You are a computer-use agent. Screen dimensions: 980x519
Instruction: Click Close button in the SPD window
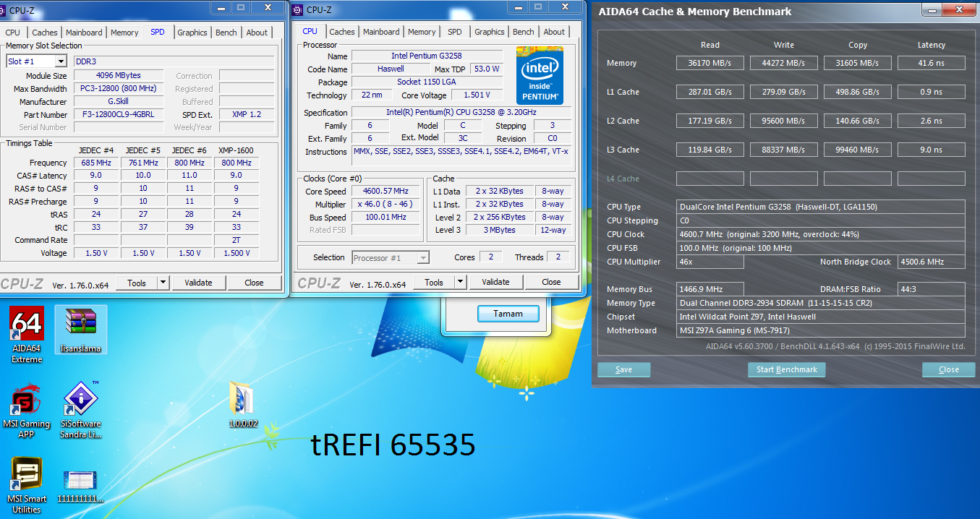tap(254, 283)
